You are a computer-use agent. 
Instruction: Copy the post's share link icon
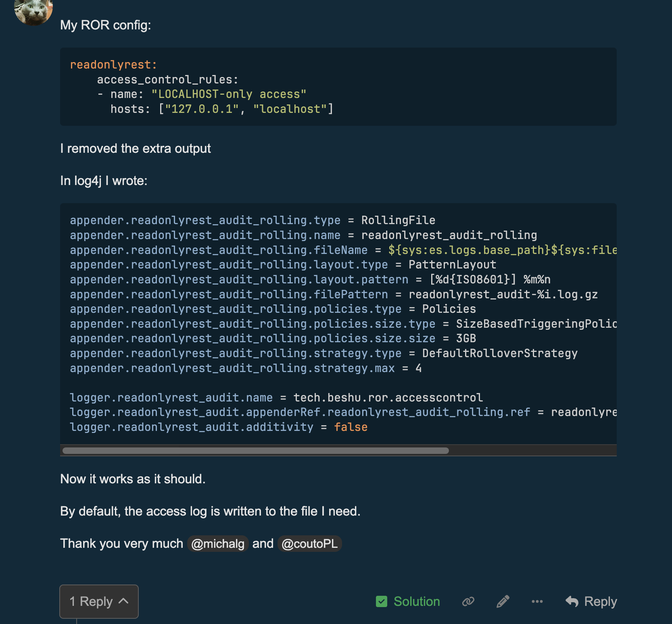coord(468,601)
